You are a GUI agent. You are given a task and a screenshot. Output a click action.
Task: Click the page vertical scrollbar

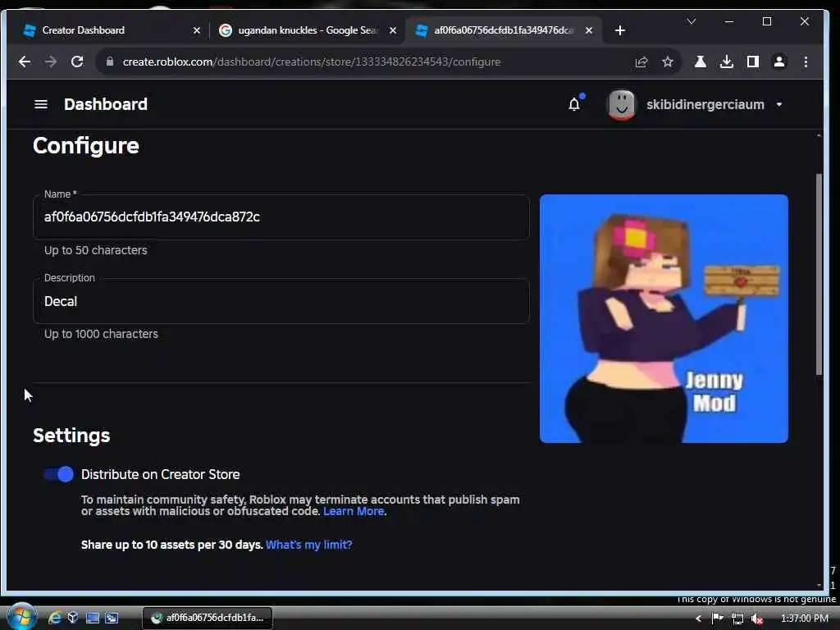pos(819,274)
